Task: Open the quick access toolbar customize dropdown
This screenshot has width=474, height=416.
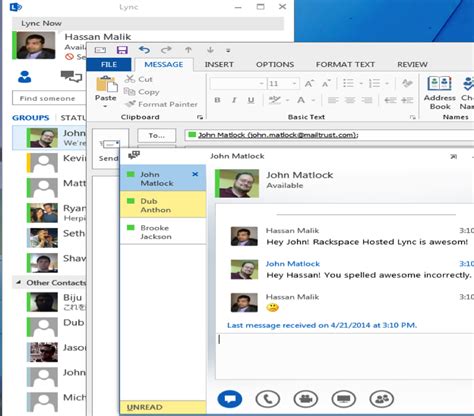Action: 228,51
